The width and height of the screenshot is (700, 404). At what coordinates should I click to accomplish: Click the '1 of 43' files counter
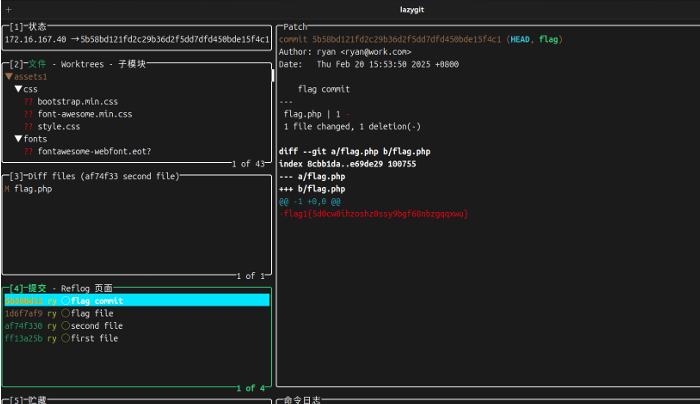point(248,163)
